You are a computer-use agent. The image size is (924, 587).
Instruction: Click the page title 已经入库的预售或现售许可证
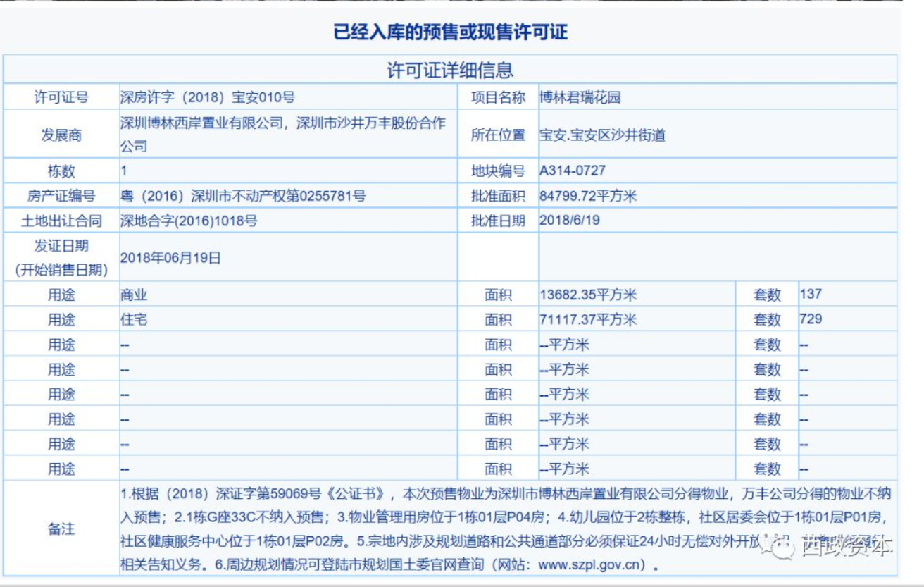(450, 32)
